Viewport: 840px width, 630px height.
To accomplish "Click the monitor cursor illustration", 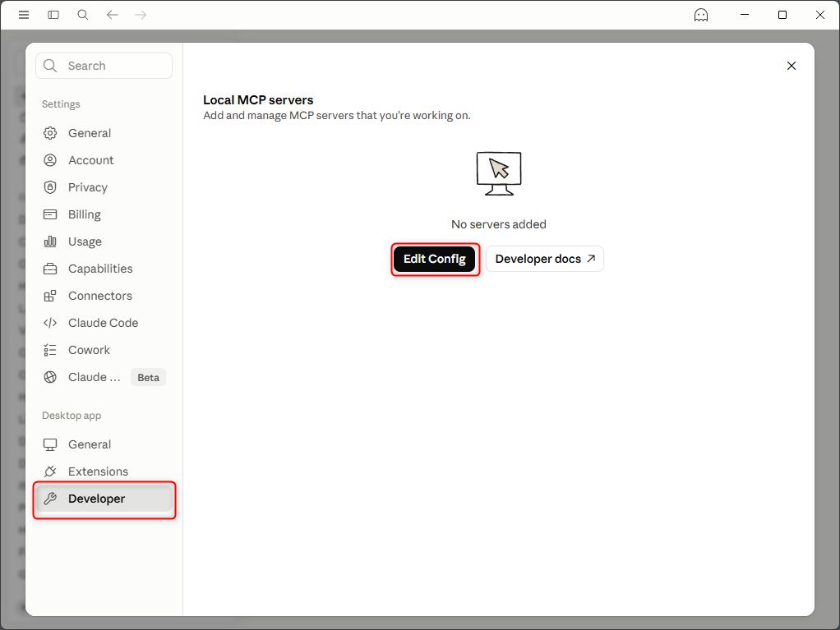I will (499, 173).
